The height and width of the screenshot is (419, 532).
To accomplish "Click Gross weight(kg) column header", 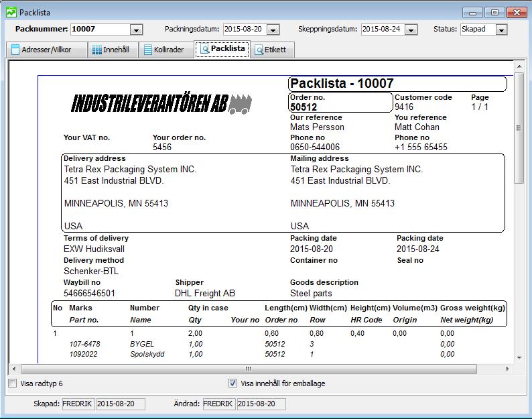I will 472,308.
